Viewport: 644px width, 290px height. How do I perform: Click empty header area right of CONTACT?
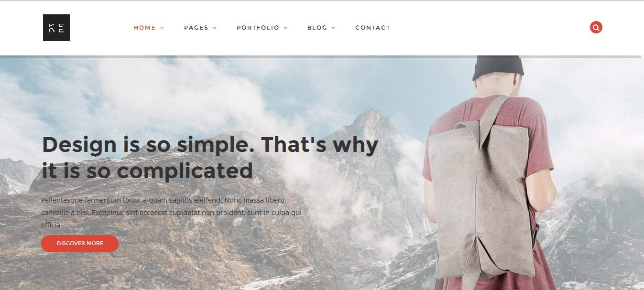click(x=488, y=28)
